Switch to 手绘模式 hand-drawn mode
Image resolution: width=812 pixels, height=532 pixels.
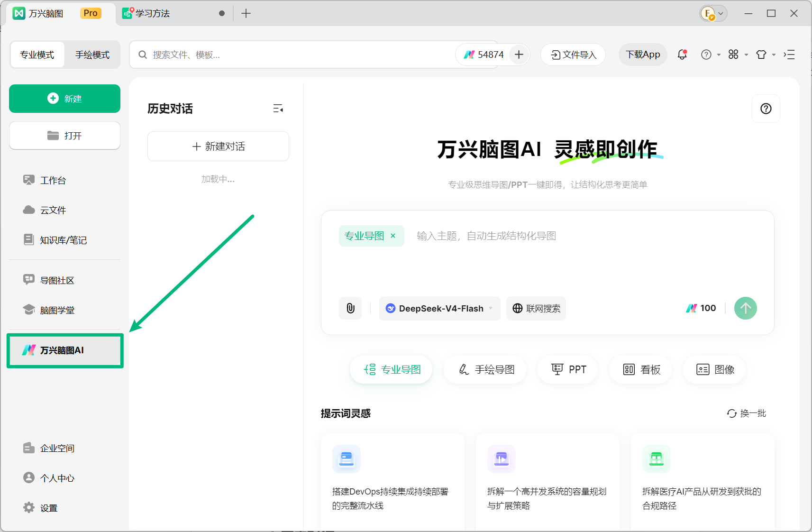pyautogui.click(x=92, y=55)
